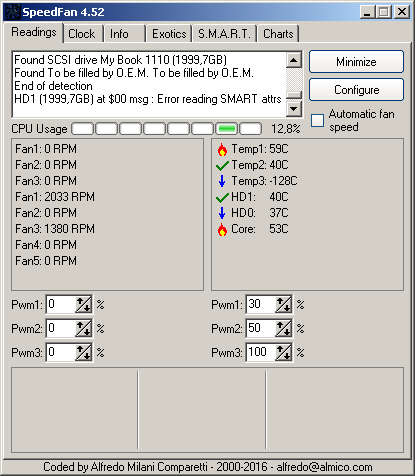
Task: Switch to the Exotics tab
Action: (x=169, y=34)
